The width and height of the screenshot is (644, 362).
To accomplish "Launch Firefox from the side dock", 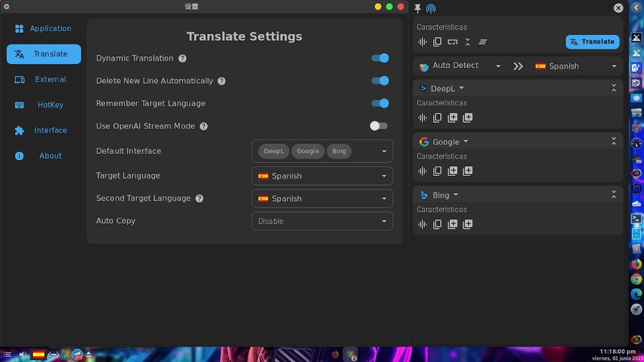I will [636, 264].
